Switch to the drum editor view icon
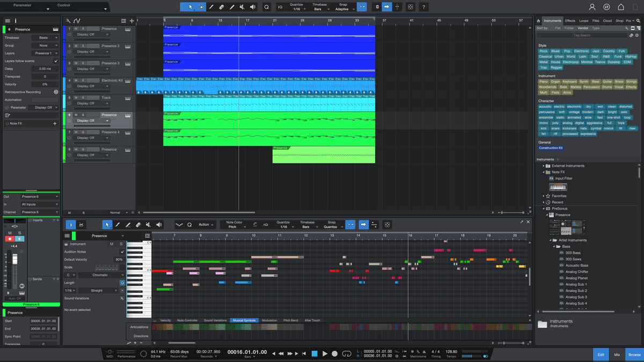Screen dimensions: 644x362 (x=81, y=225)
